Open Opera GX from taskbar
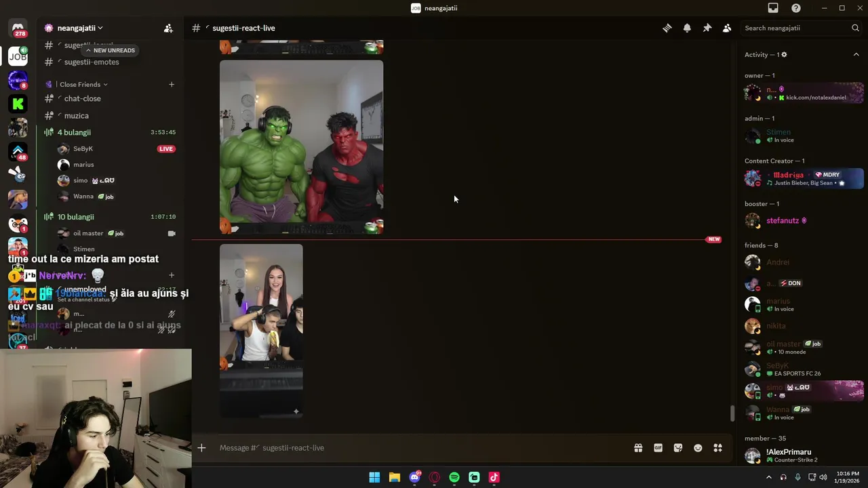The image size is (868, 488). (435, 477)
